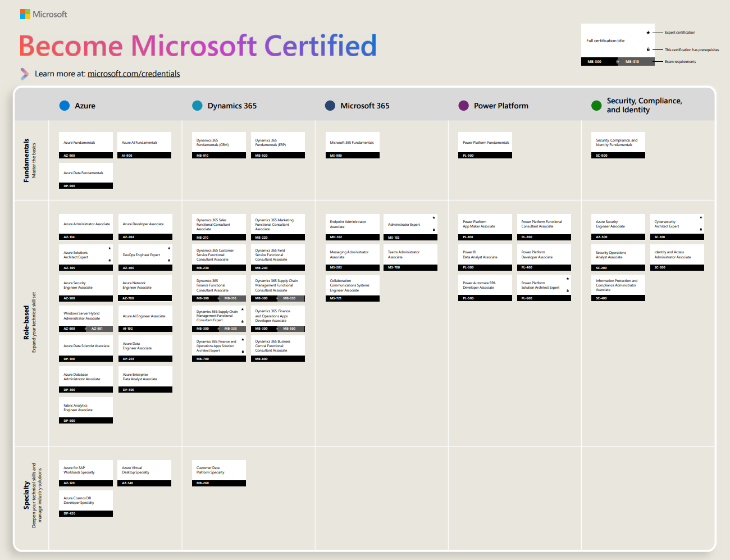The image size is (730, 560).
Task: Select the Fabric Analytics Engineer Associate card
Action: coord(85,407)
